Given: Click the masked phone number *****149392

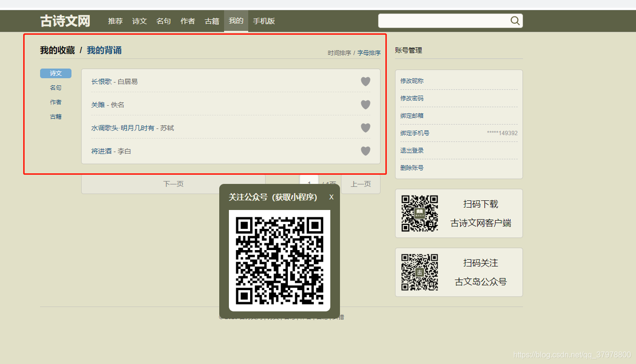Looking at the screenshot, I should 502,133.
